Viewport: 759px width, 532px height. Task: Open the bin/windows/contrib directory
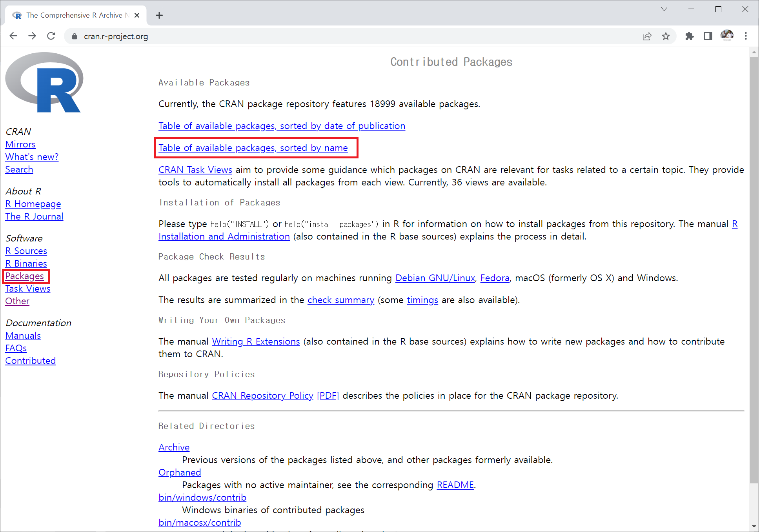[x=202, y=498]
